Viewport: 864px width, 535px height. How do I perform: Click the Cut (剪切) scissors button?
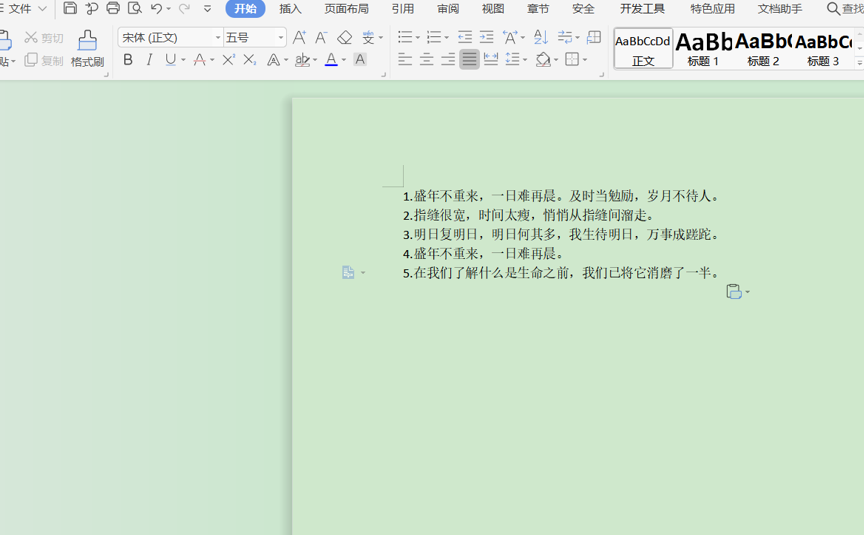44,37
